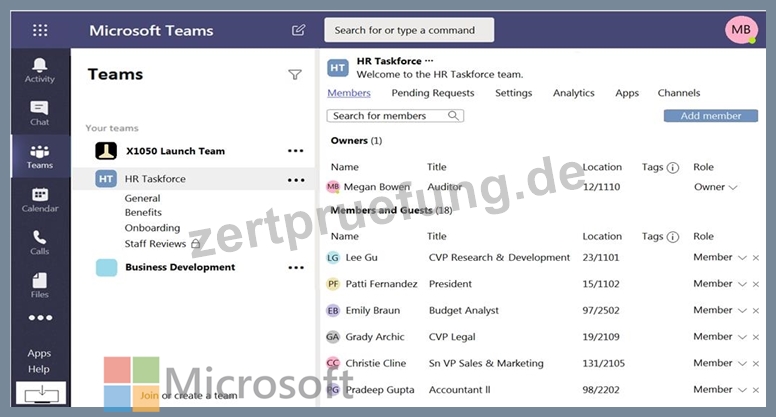Click the filter funnel icon beside Teams
The image size is (776, 417).
(x=295, y=75)
